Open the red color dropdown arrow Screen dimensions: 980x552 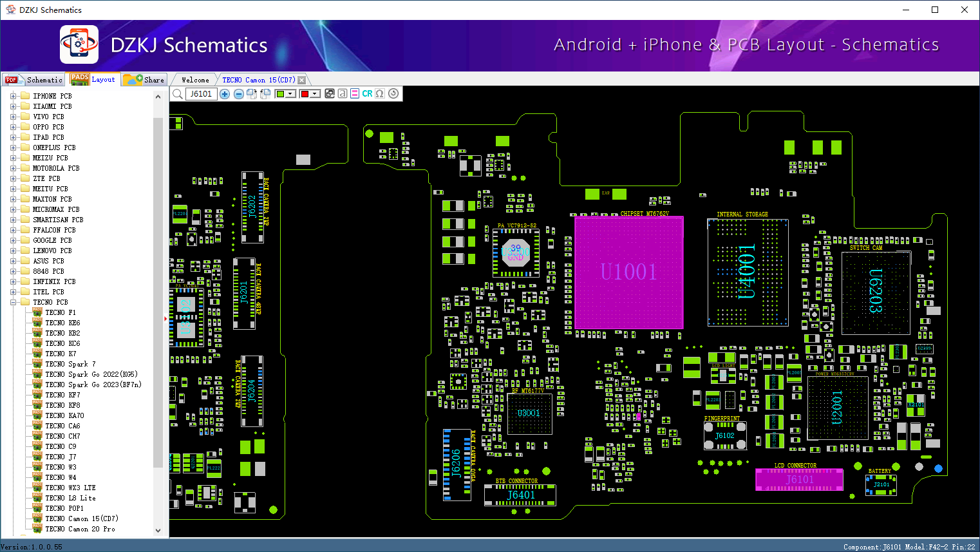(315, 94)
